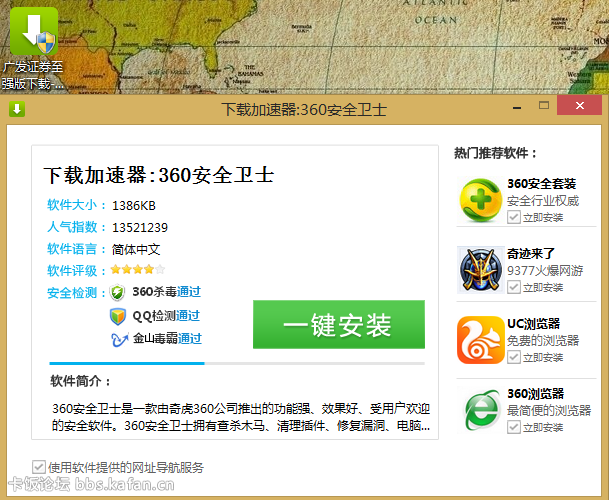Click the 360浏览器 title text
609x500 pixels.
[x=535, y=394]
